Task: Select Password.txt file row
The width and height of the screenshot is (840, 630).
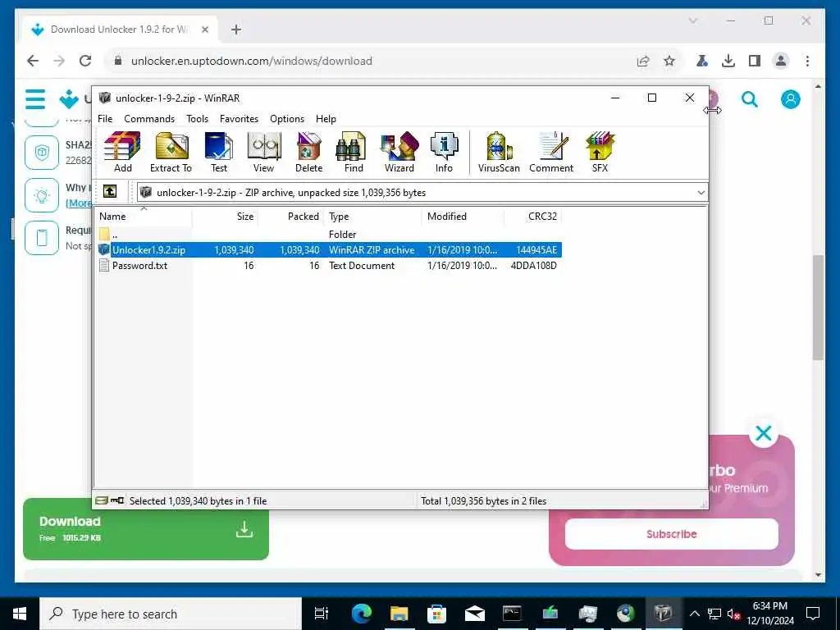Action: coord(330,266)
